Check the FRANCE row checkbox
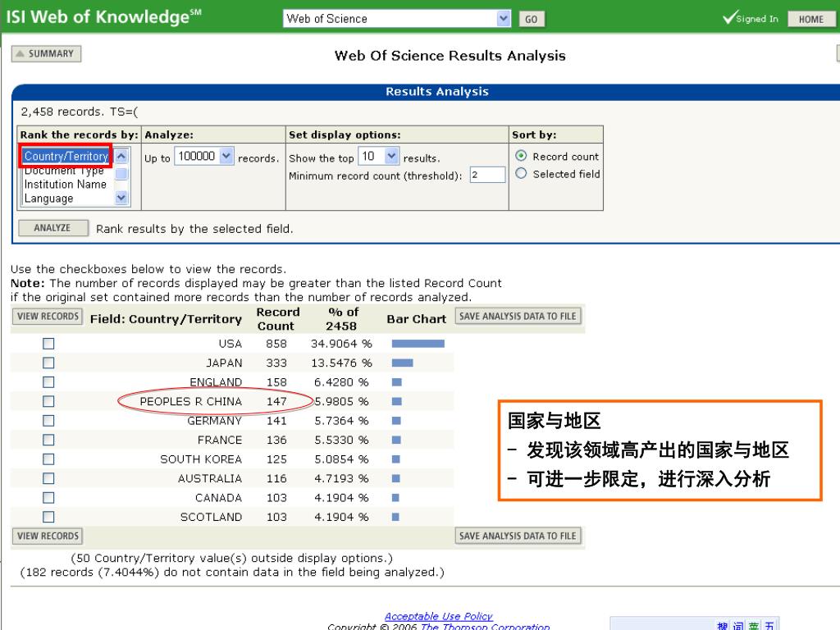This screenshot has width=840, height=630. [48, 440]
